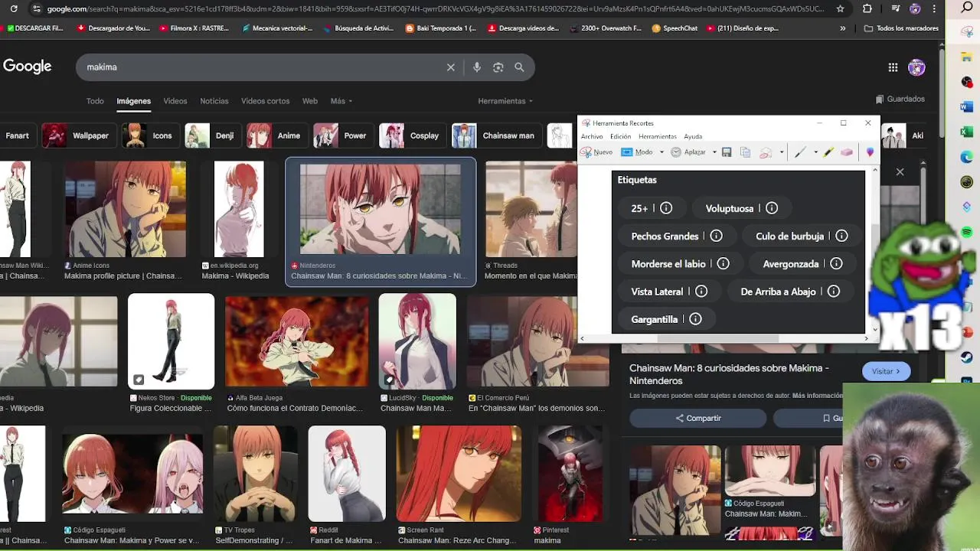Expand the send-snip dropdown arrow

(x=781, y=152)
